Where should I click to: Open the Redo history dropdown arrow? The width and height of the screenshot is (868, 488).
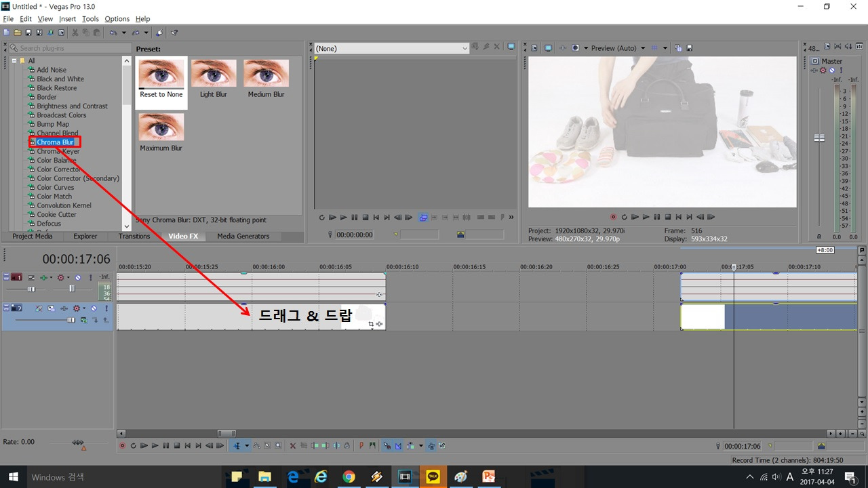click(146, 33)
